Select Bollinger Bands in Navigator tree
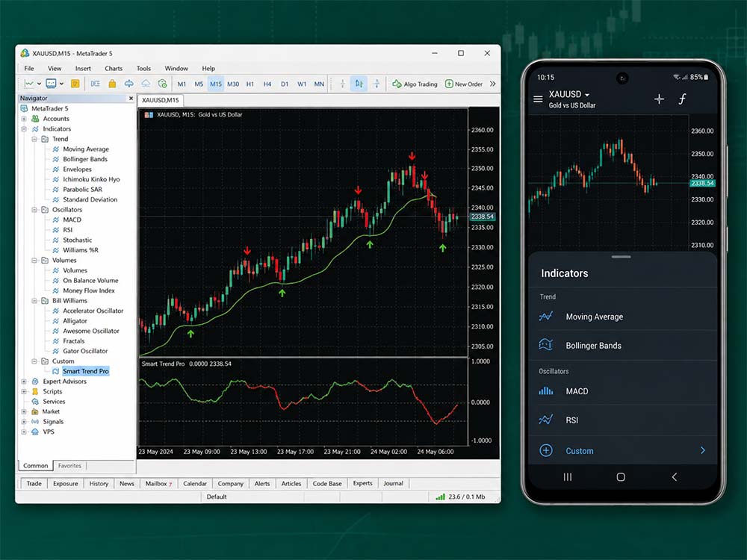747x560 pixels. coord(85,159)
